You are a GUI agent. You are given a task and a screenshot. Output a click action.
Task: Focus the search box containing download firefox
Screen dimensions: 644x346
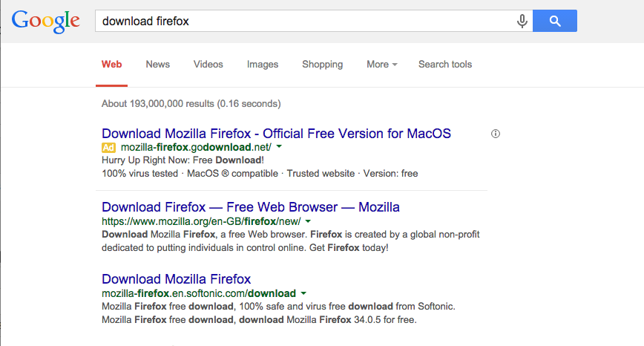pyautogui.click(x=304, y=21)
